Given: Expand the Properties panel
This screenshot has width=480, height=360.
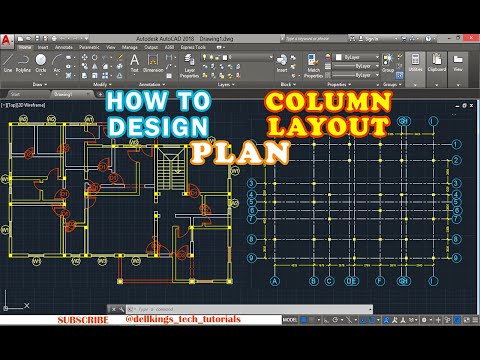Looking at the screenshot, I should pos(339,85).
